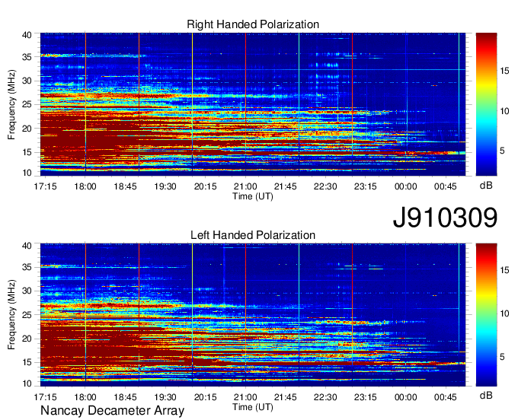Click the Left Handed Polarization color scale bar
This screenshot has height=420, width=518.
point(486,315)
